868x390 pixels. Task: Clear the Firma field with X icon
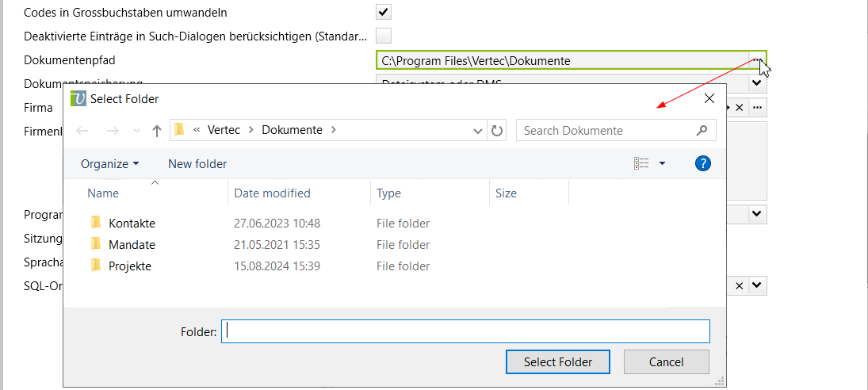point(739,107)
